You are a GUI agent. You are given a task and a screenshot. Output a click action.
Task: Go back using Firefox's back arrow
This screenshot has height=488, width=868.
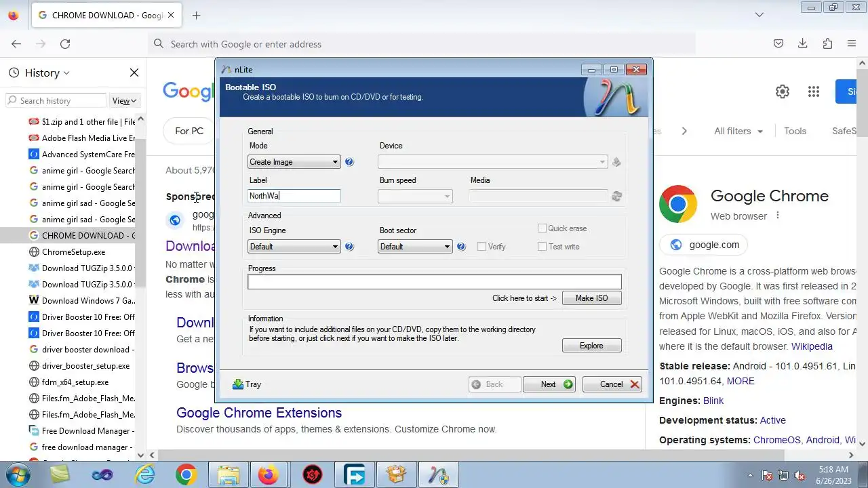16,43
